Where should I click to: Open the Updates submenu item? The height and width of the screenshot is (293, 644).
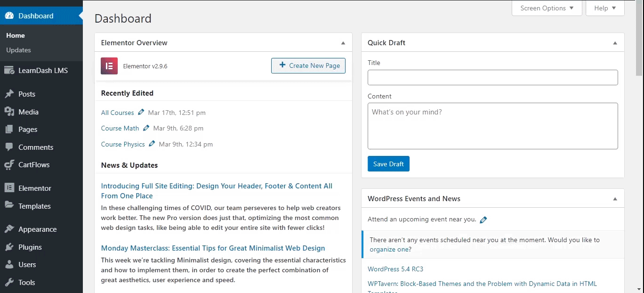tap(18, 50)
